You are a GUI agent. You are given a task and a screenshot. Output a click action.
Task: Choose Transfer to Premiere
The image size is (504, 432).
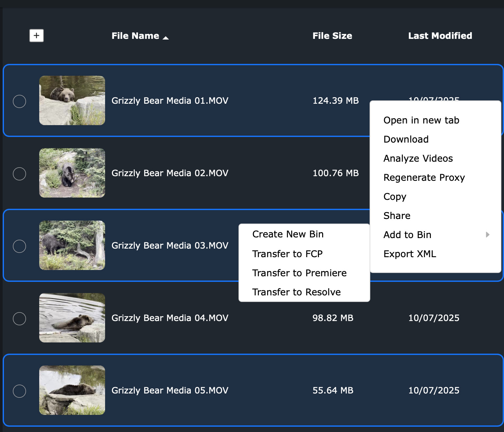pyautogui.click(x=299, y=273)
